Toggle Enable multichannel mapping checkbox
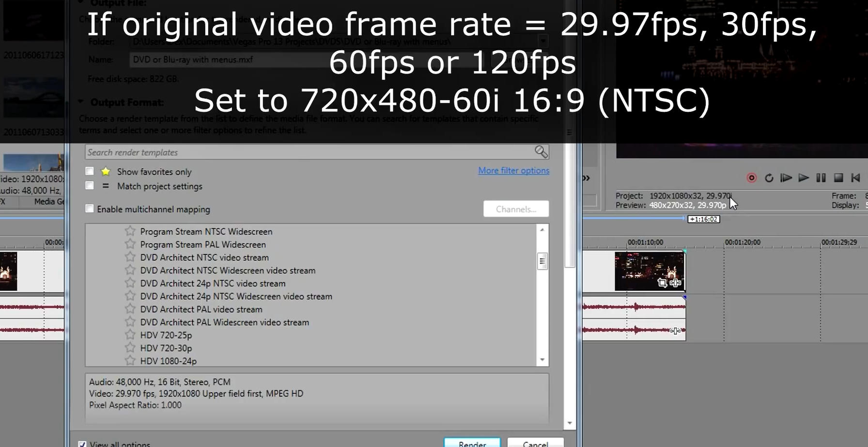868x447 pixels. (x=90, y=209)
